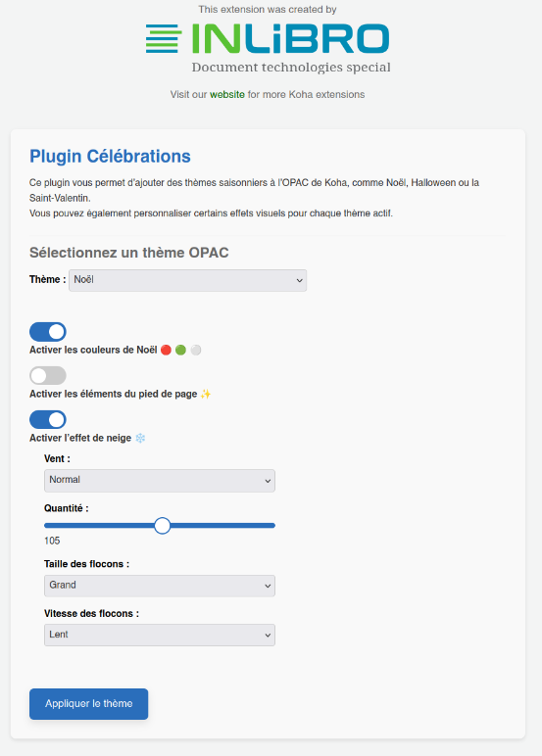This screenshot has height=756, width=542.
Task: Open the InLibro website link
Action: (226, 94)
